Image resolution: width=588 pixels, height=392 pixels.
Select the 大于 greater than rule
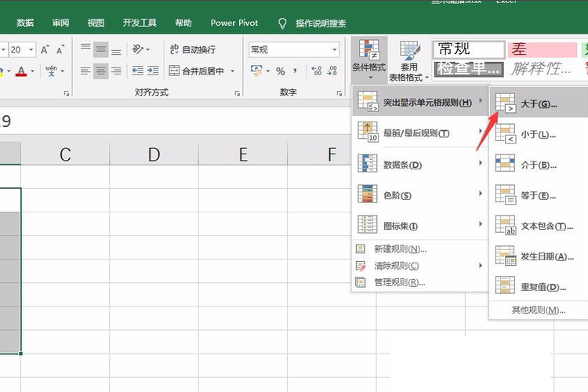click(x=539, y=103)
